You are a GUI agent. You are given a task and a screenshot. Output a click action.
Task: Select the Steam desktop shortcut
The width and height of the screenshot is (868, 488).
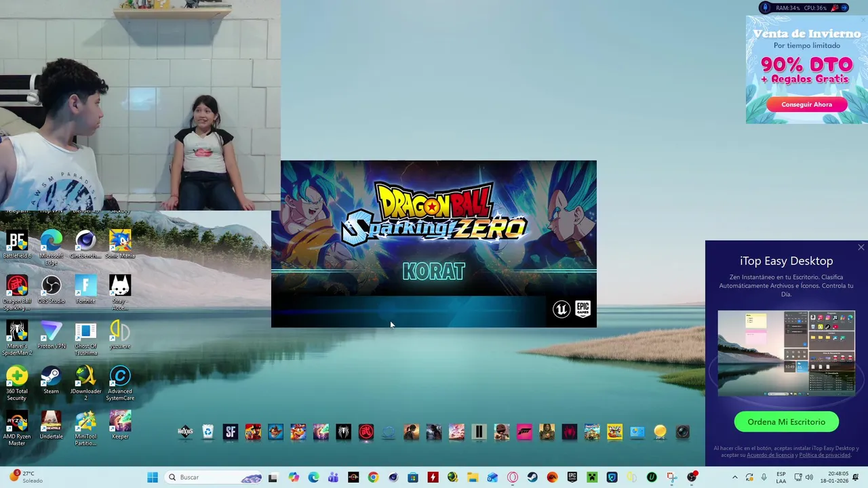coord(51,380)
